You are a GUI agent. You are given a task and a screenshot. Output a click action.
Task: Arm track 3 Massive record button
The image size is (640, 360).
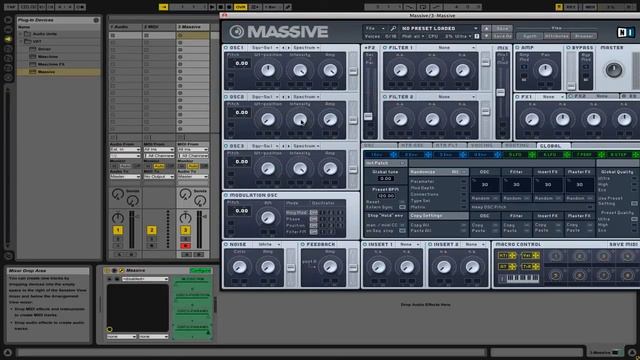(185, 246)
